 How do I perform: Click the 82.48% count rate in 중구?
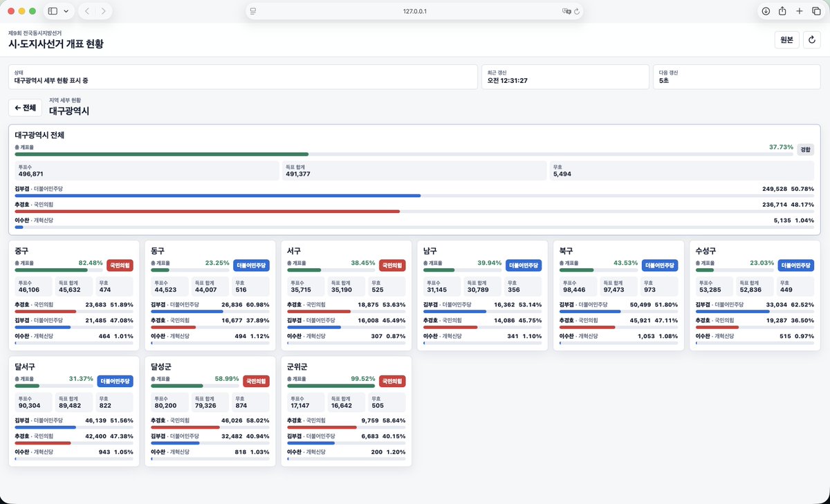click(91, 263)
